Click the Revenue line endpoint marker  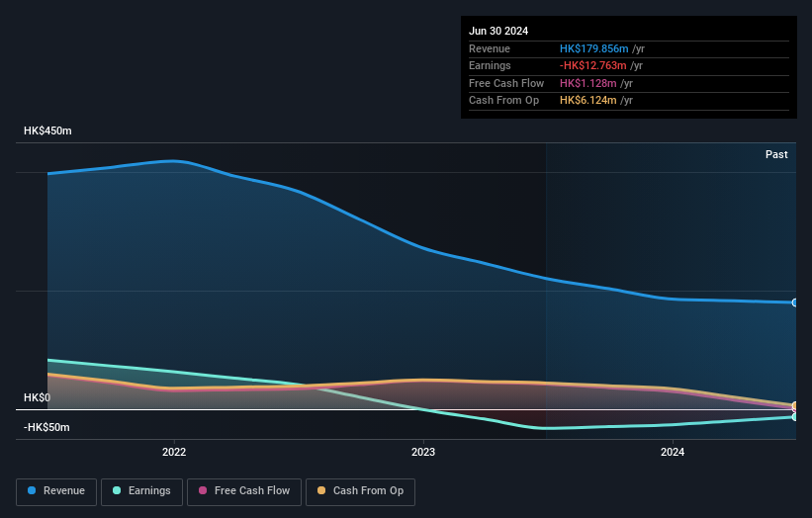[x=795, y=302]
